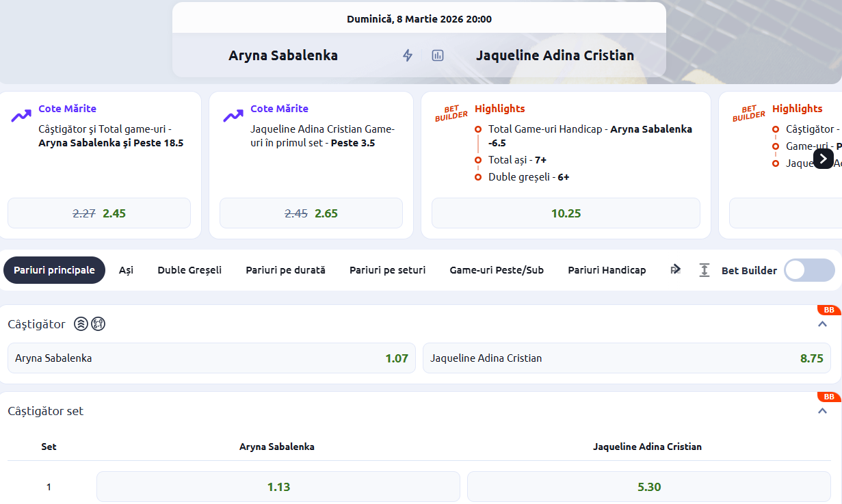The image size is (842, 504).
Task: Click the first circular icon beside Câștigător
Action: [81, 324]
